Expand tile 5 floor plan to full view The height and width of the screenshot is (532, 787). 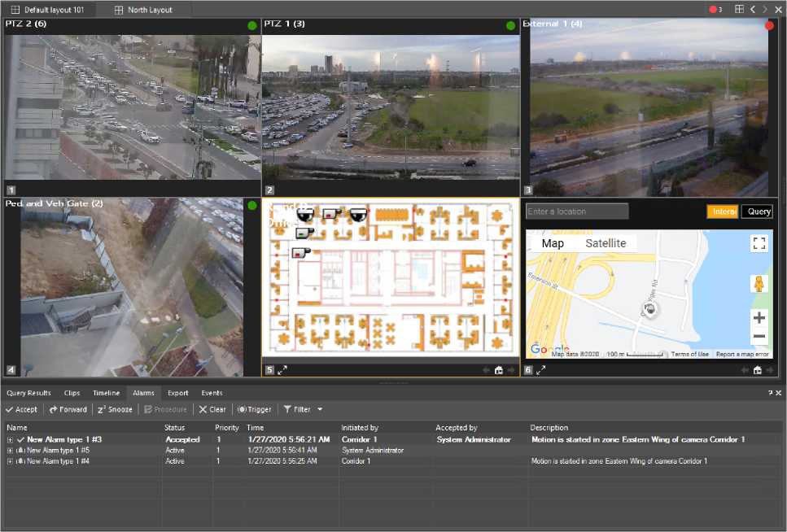(x=282, y=370)
